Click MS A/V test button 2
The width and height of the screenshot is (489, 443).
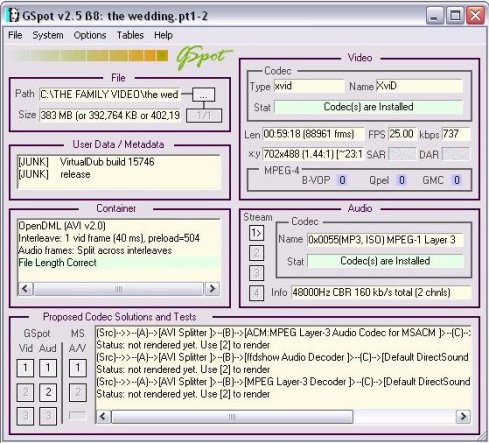click(78, 392)
